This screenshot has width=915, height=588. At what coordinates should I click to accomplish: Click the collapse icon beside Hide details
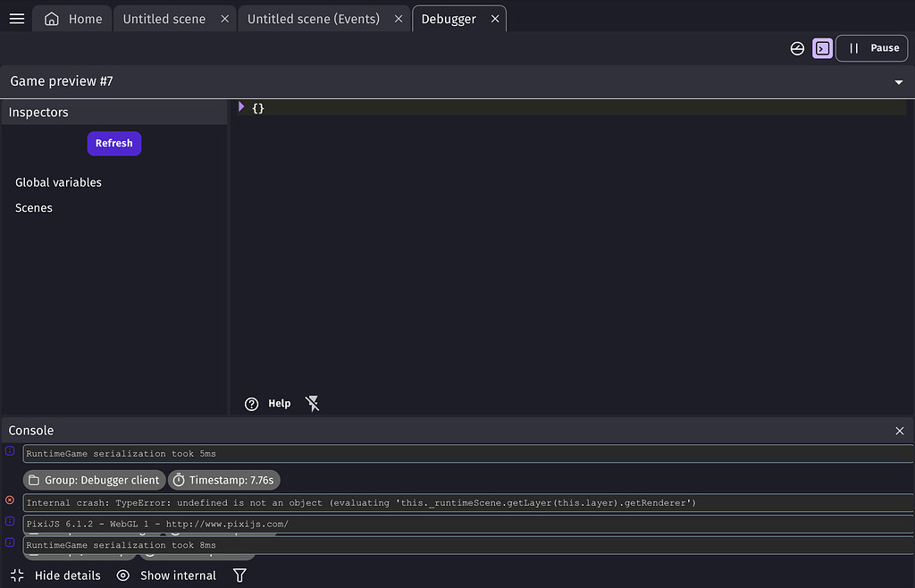pyautogui.click(x=17, y=575)
